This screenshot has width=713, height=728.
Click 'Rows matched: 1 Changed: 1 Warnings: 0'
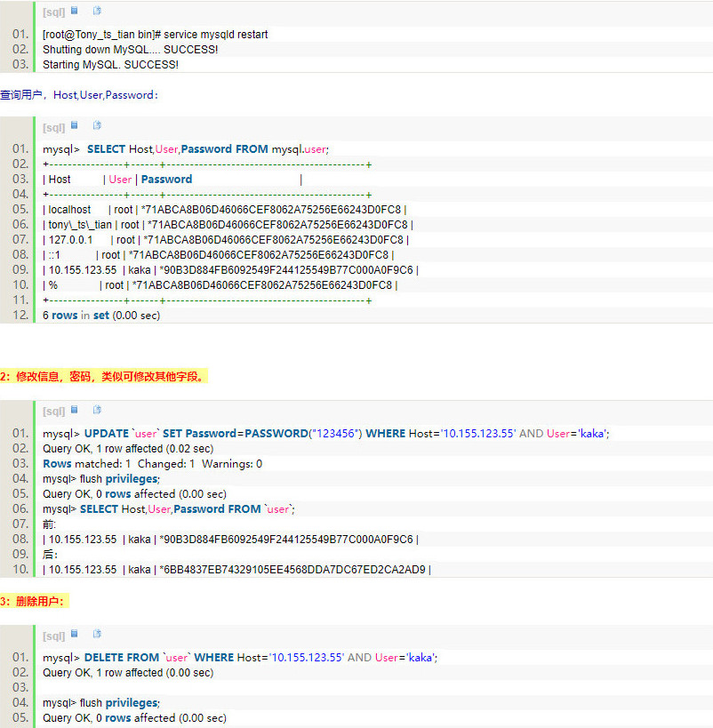click(x=152, y=463)
